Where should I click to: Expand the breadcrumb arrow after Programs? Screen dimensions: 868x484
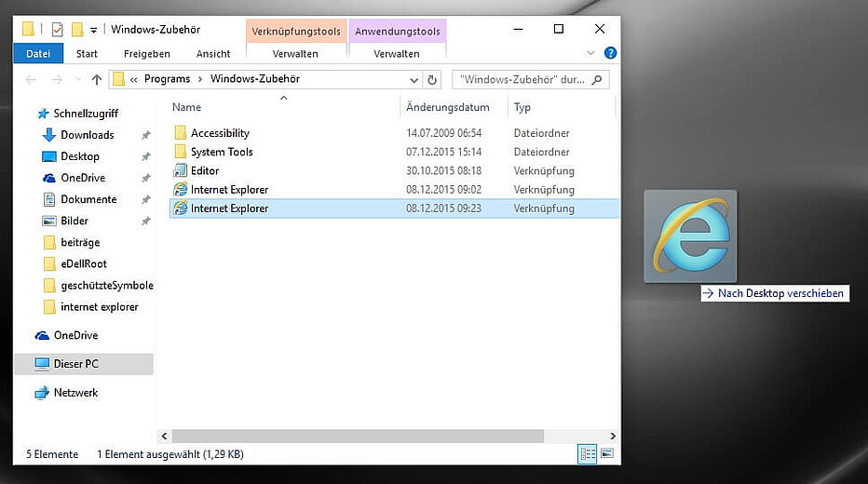pos(200,80)
